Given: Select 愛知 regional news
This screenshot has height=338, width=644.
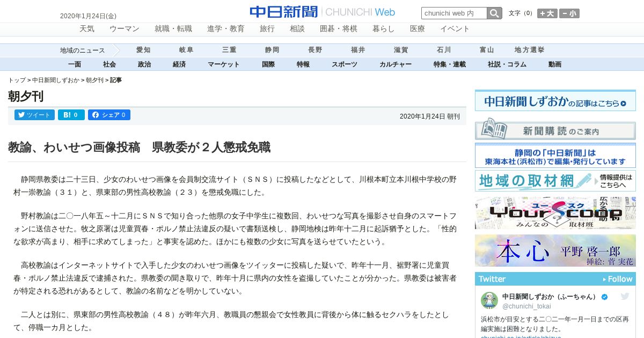Looking at the screenshot, I should click(143, 50).
